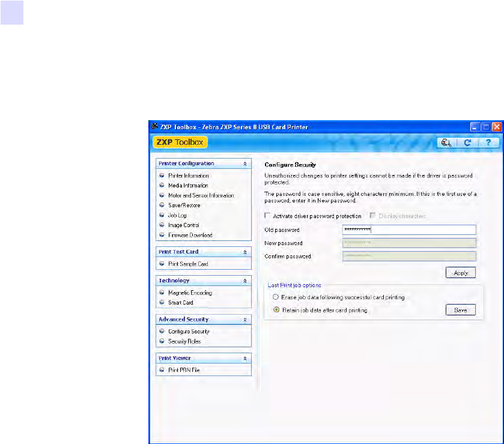This screenshot has height=444, width=504.
Task: Open the Job Log entry
Action: click(177, 215)
